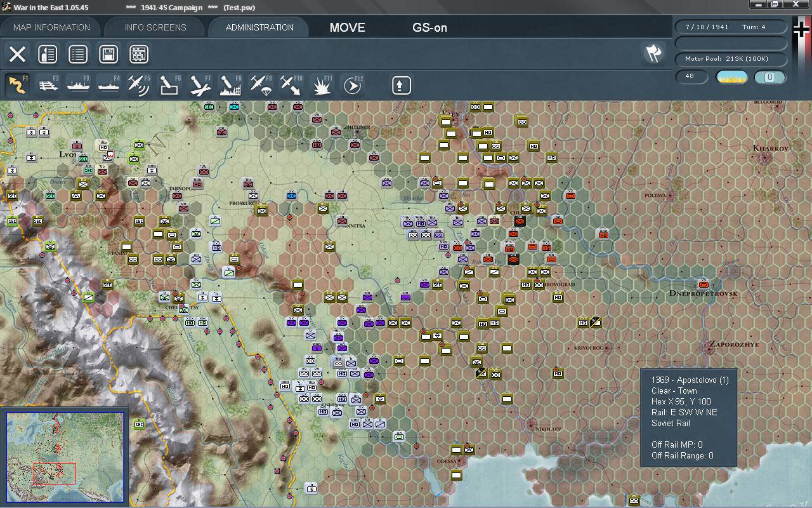Click the 'Off Rail Range: 0' line
812x508 pixels.
point(682,455)
